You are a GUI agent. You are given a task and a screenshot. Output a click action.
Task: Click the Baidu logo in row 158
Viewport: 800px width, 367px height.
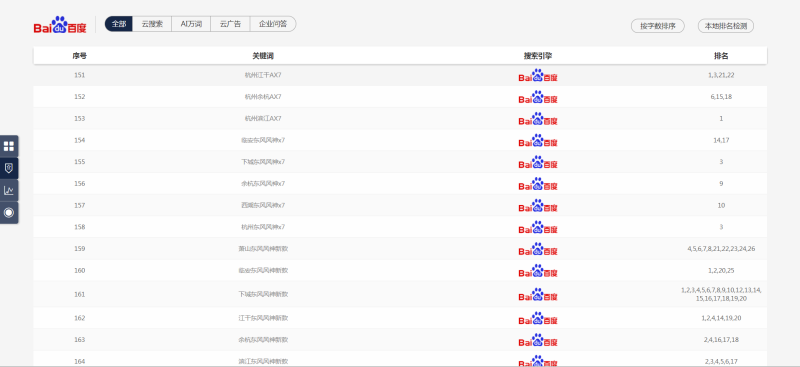[538, 227]
